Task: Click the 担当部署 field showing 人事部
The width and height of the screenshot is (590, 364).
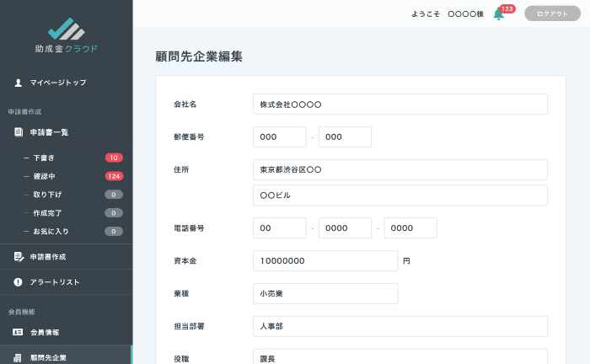Action: [400, 326]
